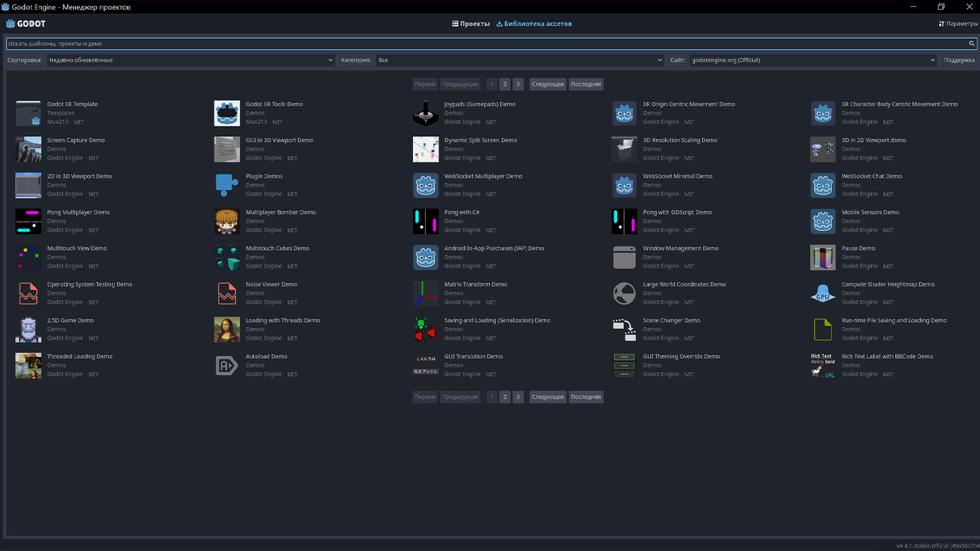
Task: Select the Autoload Demo icon
Action: (x=227, y=366)
